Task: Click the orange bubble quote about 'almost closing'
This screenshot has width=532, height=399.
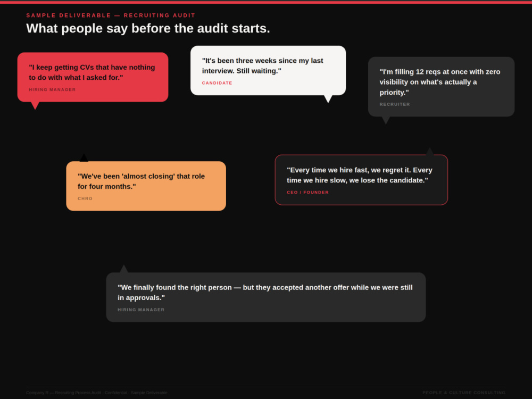Action: (141, 181)
